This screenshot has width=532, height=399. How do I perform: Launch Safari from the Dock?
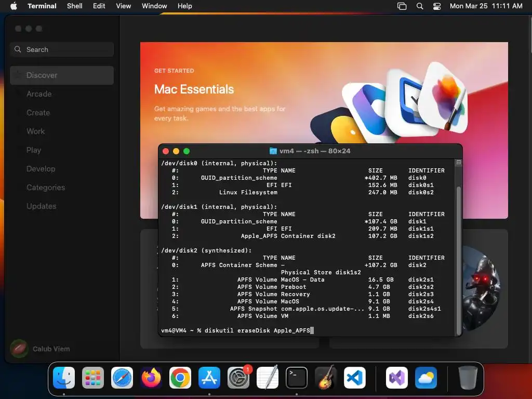122,377
